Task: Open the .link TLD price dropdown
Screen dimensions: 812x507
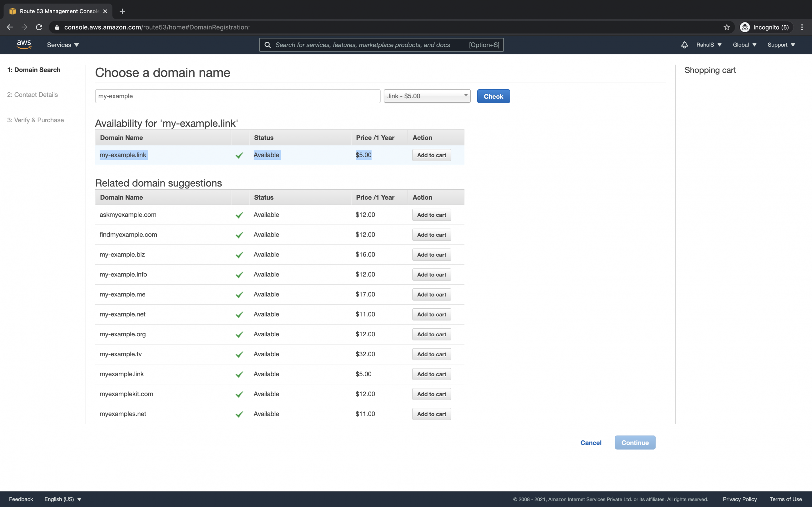Action: [x=427, y=96]
